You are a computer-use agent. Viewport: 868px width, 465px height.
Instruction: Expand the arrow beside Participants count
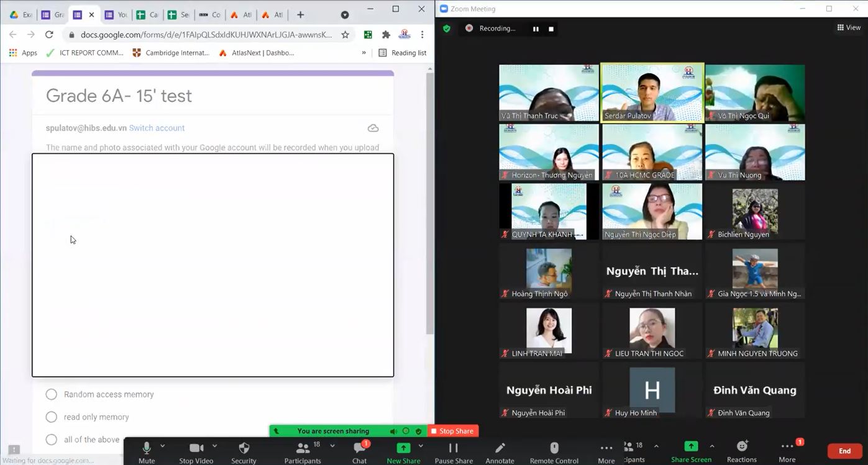point(332,446)
